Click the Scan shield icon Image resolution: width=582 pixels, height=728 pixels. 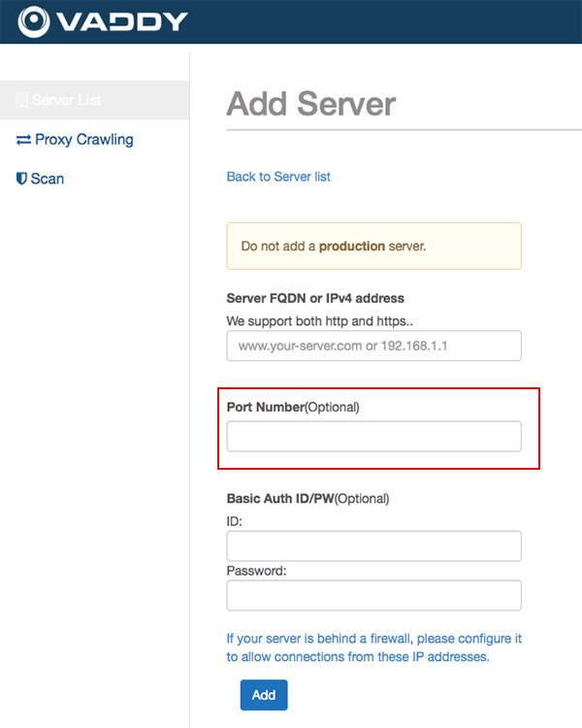pyautogui.click(x=21, y=179)
